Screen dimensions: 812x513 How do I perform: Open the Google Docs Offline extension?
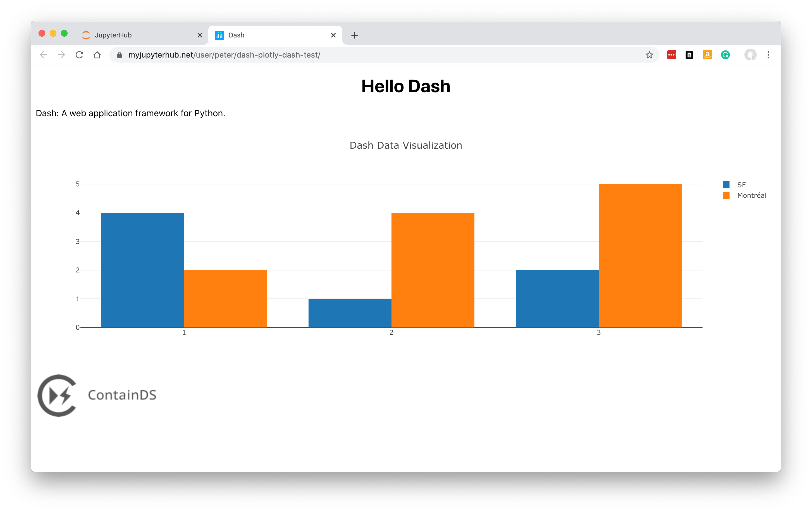689,55
